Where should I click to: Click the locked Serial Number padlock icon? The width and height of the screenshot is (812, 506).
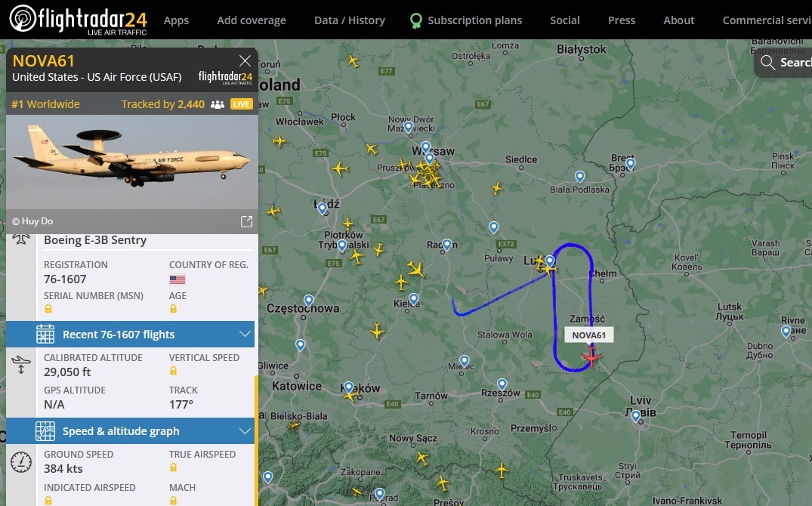pos(48,309)
